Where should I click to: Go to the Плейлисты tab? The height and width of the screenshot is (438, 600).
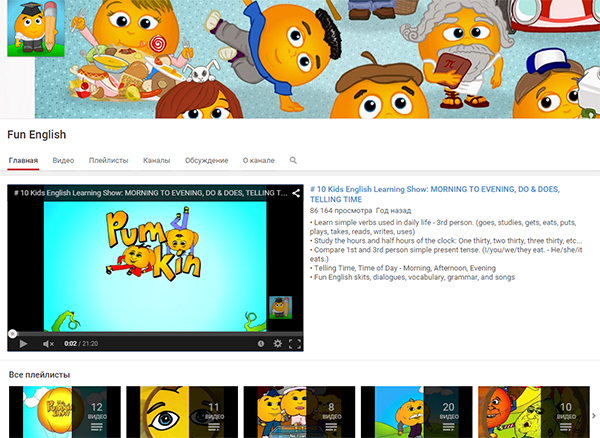(108, 160)
